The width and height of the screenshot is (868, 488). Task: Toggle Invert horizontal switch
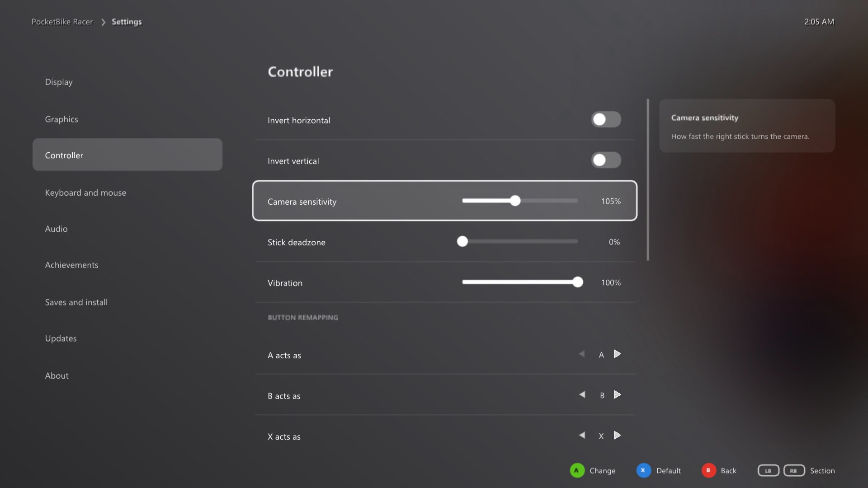pos(606,119)
